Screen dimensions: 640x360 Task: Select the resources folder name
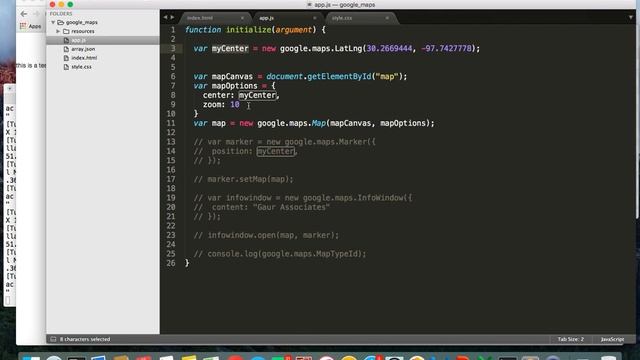tap(83, 31)
